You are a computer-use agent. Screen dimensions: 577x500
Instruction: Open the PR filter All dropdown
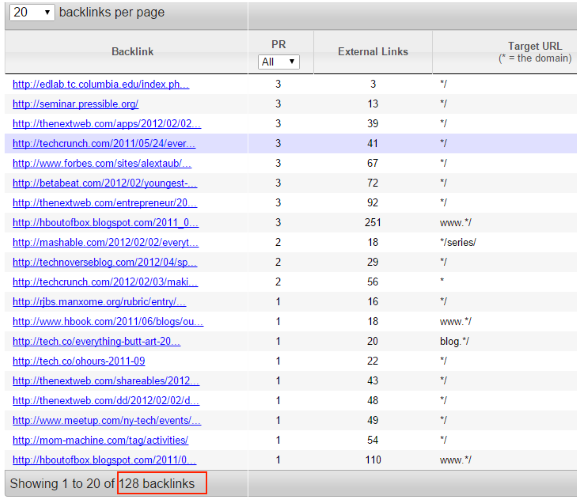click(279, 62)
